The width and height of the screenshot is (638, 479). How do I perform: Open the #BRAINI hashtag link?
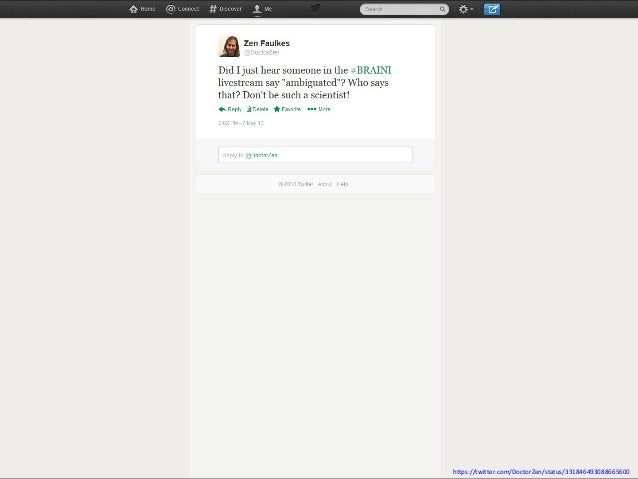pos(371,70)
